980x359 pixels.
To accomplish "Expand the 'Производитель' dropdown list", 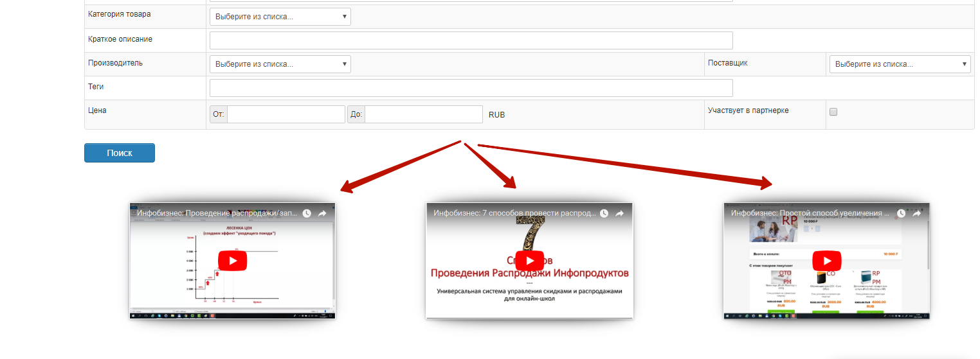I will click(x=280, y=64).
